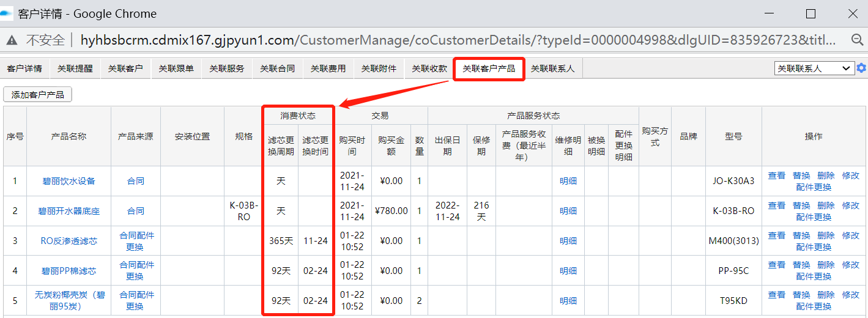Click 明细 link in PP-95C row
The image size is (868, 318).
click(568, 271)
